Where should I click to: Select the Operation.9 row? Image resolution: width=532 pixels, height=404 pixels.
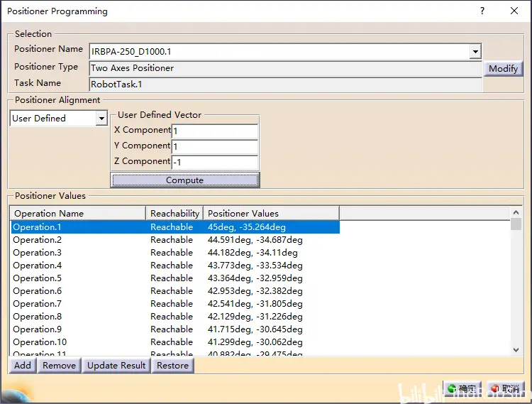[x=175, y=329]
